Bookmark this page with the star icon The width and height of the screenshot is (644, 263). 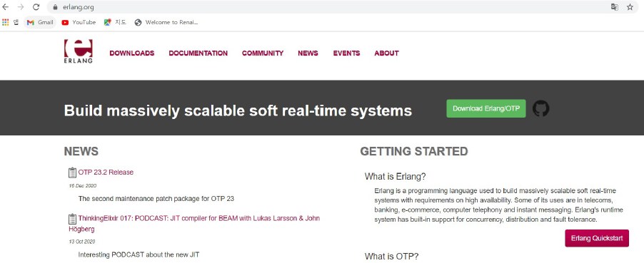click(630, 7)
